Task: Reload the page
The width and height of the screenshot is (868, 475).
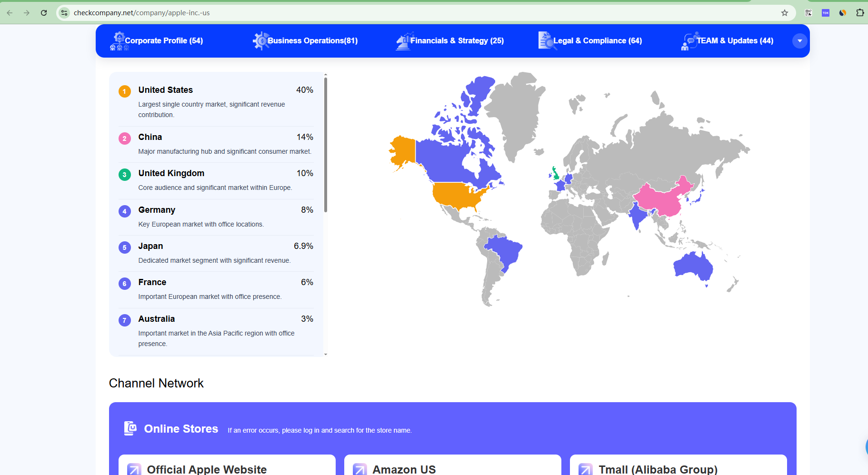Action: coord(44,13)
